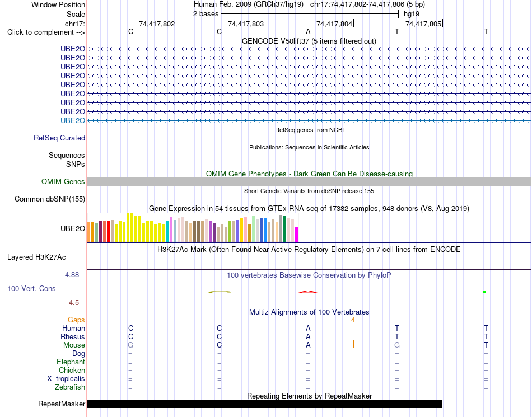The height and width of the screenshot is (417, 532).
Task: Click the red PhyloP conservation peak
Action: pyautogui.click(x=308, y=292)
